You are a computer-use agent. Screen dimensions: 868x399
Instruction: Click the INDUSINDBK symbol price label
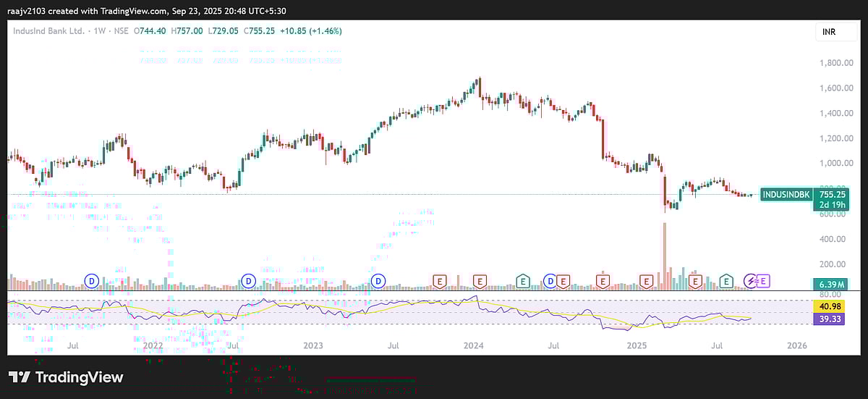pyautogui.click(x=786, y=194)
